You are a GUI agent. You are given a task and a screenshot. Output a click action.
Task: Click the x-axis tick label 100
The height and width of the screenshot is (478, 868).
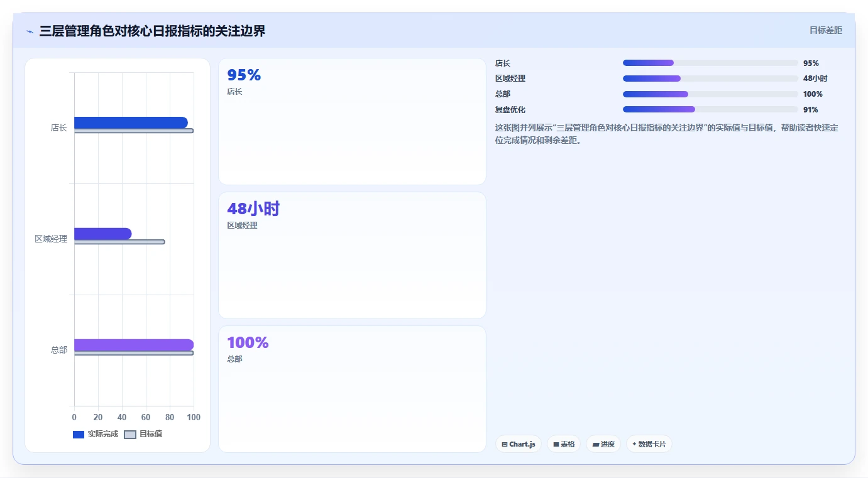(x=194, y=418)
